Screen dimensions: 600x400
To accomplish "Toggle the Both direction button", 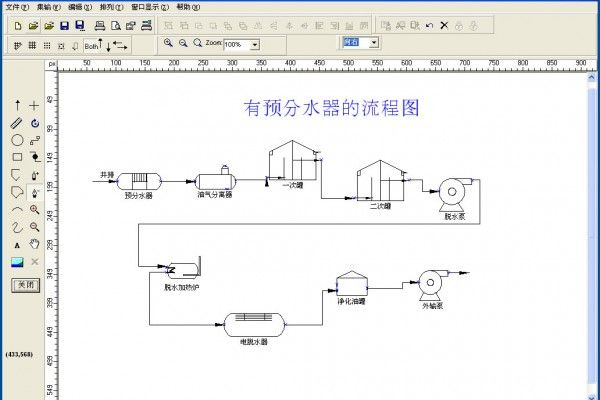I will pyautogui.click(x=92, y=45).
